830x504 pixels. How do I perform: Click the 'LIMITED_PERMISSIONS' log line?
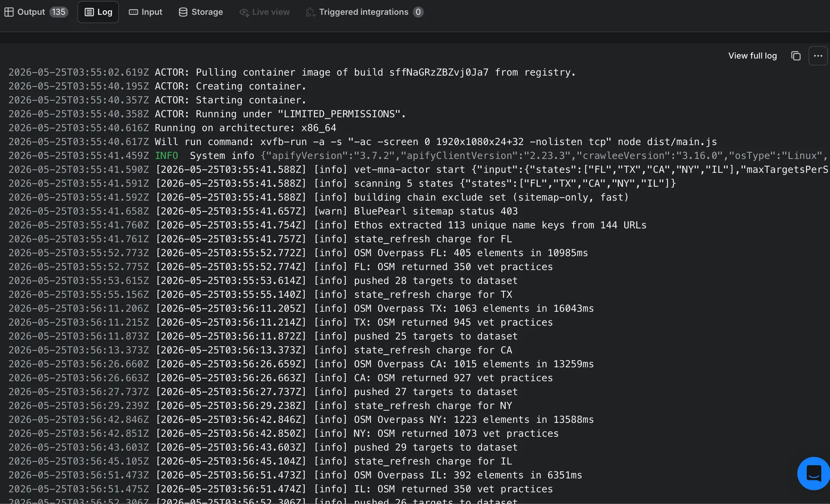(207, 114)
